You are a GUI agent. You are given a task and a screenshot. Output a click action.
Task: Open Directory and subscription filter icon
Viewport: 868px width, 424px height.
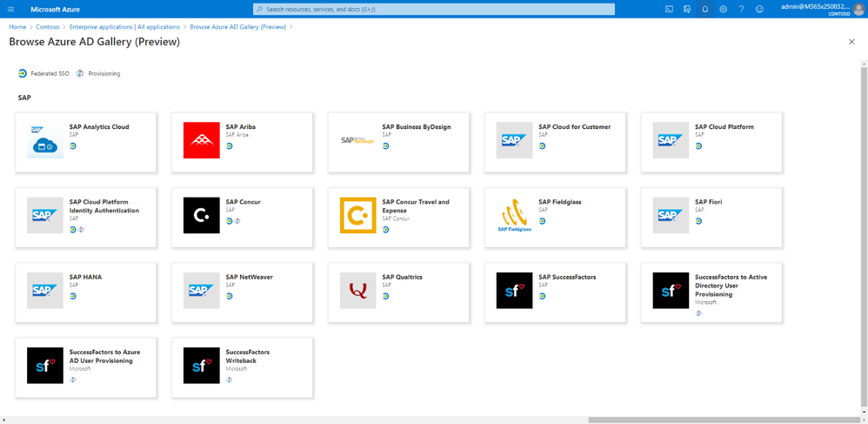coord(687,9)
